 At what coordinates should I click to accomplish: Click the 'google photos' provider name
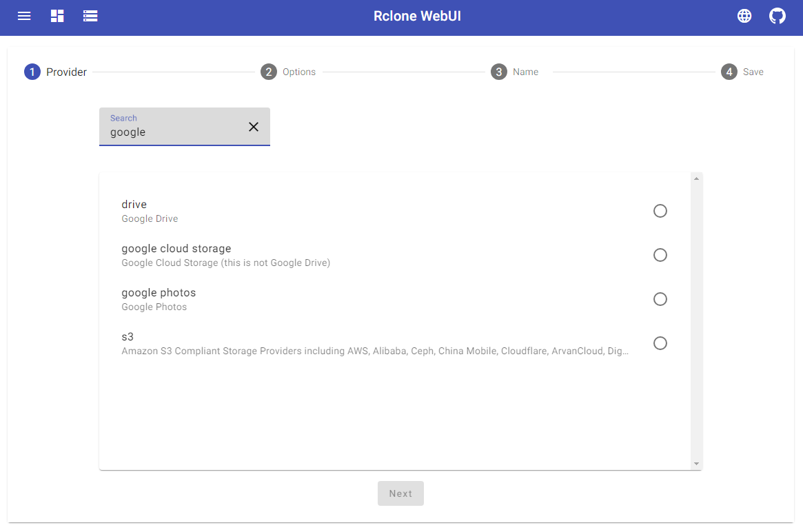pos(159,293)
